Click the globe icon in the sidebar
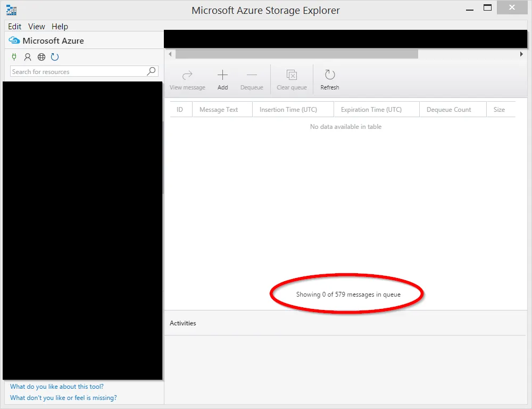Image resolution: width=532 pixels, height=409 pixels. [41, 57]
